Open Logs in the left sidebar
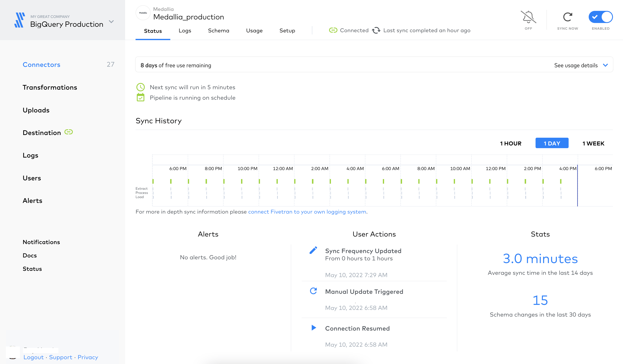Viewport: 623px width, 364px height. click(30, 156)
